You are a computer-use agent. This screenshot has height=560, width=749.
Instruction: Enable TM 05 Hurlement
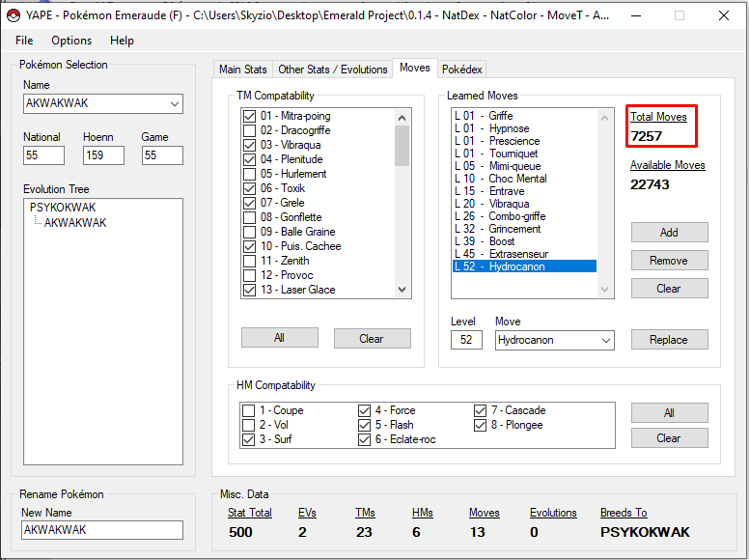click(x=249, y=174)
